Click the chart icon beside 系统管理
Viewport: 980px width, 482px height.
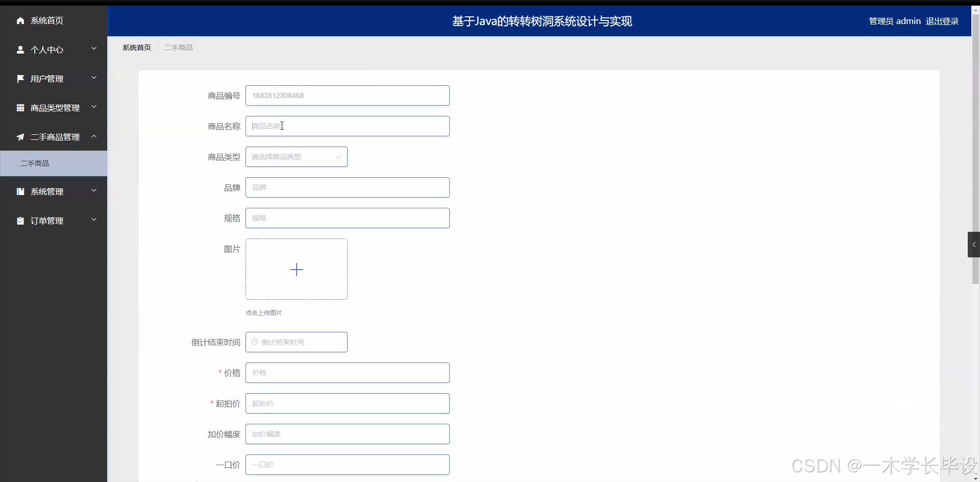click(20, 191)
